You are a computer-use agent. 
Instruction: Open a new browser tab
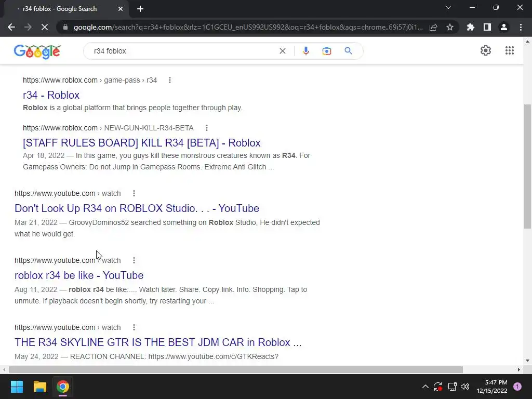coord(140,9)
